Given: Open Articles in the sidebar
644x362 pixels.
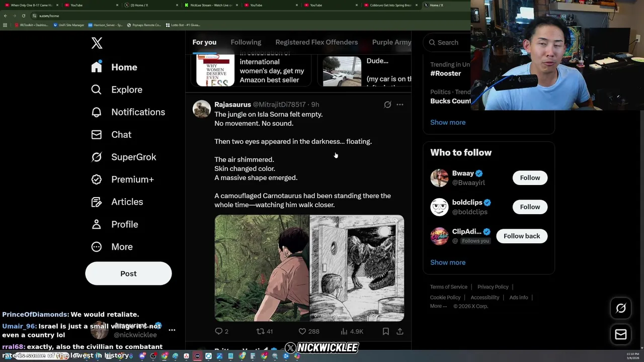Looking at the screenshot, I should pos(117,202).
